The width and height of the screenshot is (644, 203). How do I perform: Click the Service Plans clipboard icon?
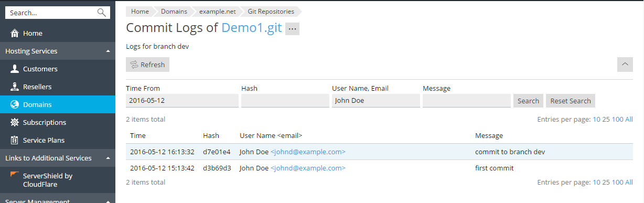tap(15, 140)
